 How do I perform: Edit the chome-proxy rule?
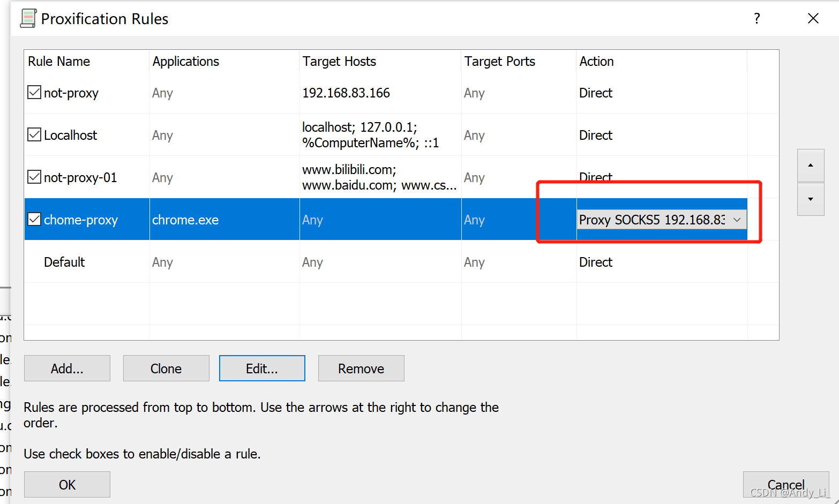pos(262,368)
